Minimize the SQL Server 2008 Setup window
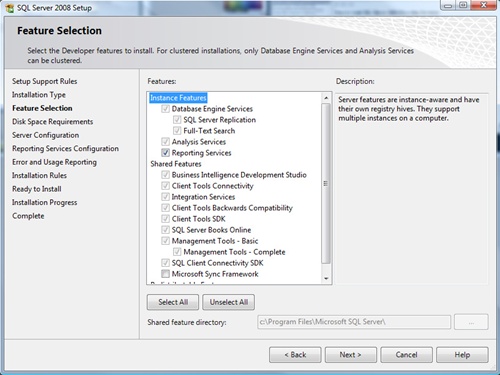 pos(448,5)
